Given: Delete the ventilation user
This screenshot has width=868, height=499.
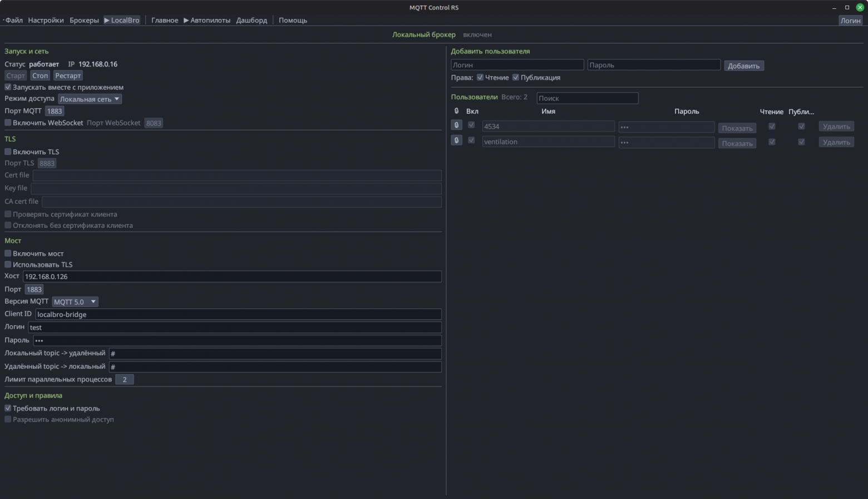Looking at the screenshot, I should (836, 142).
